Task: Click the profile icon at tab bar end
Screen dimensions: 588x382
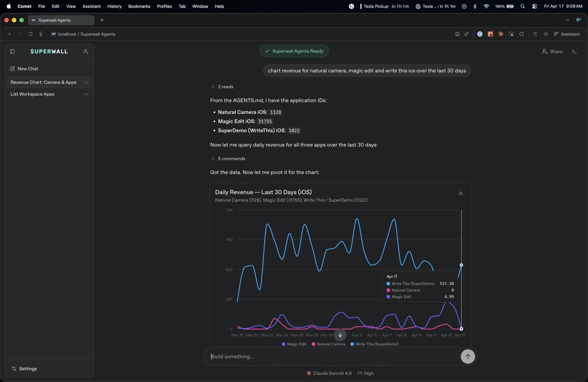Action: click(x=578, y=20)
